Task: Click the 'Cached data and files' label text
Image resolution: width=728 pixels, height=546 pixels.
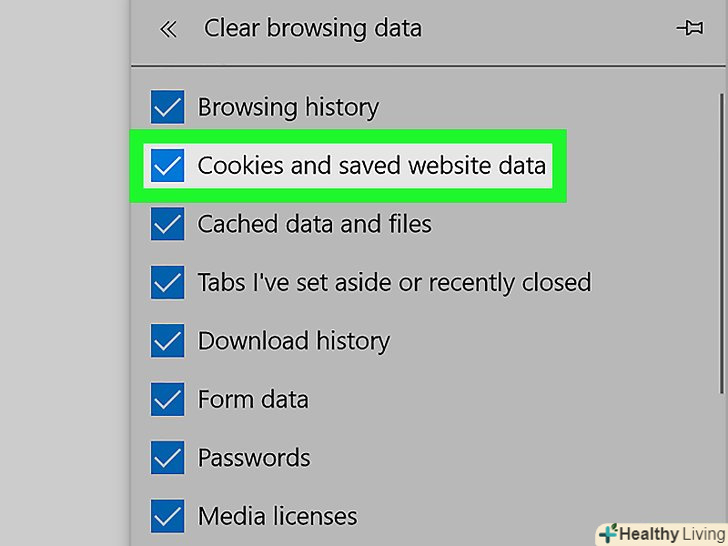Action: click(314, 223)
